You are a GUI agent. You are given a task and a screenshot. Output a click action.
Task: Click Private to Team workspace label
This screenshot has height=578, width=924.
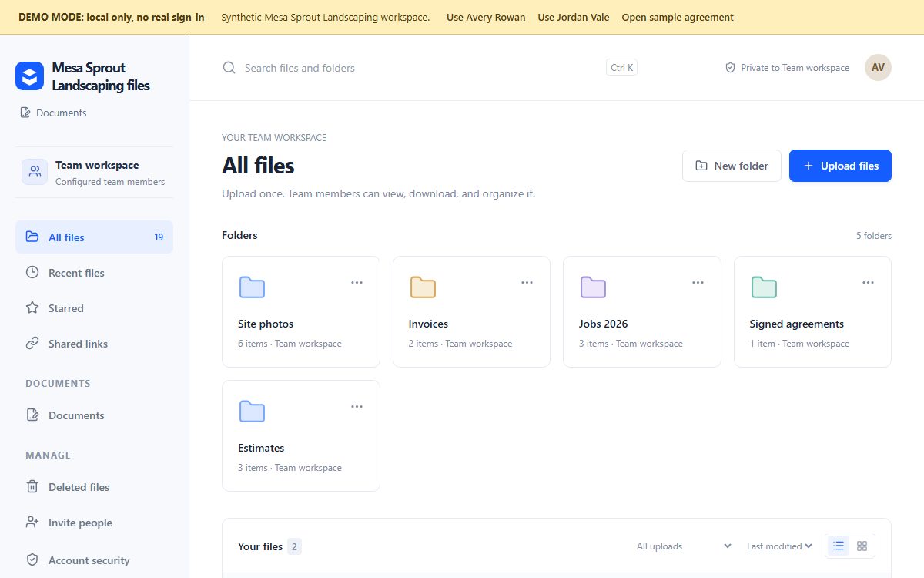pos(795,68)
